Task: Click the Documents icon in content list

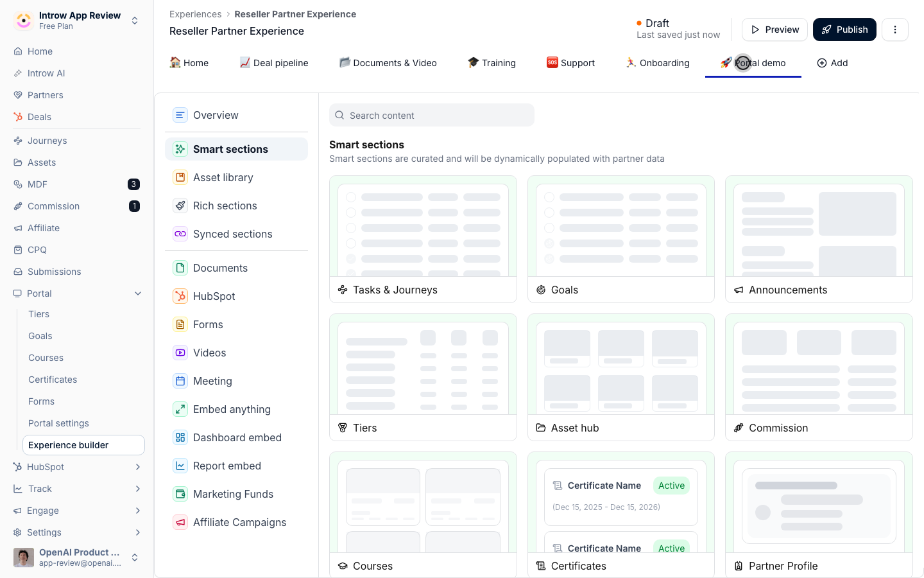Action: click(x=180, y=268)
